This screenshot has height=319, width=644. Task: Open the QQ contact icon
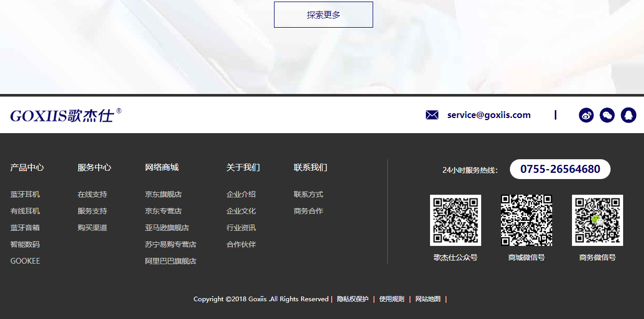click(x=628, y=115)
